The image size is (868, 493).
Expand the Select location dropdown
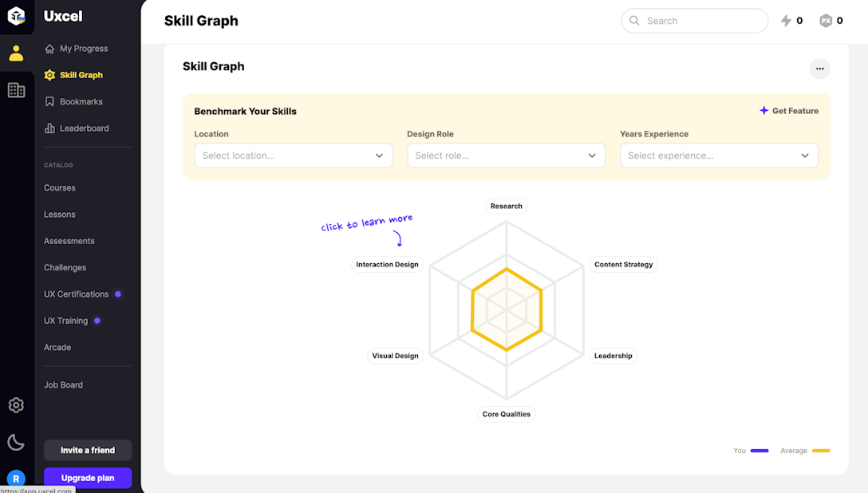(x=293, y=156)
